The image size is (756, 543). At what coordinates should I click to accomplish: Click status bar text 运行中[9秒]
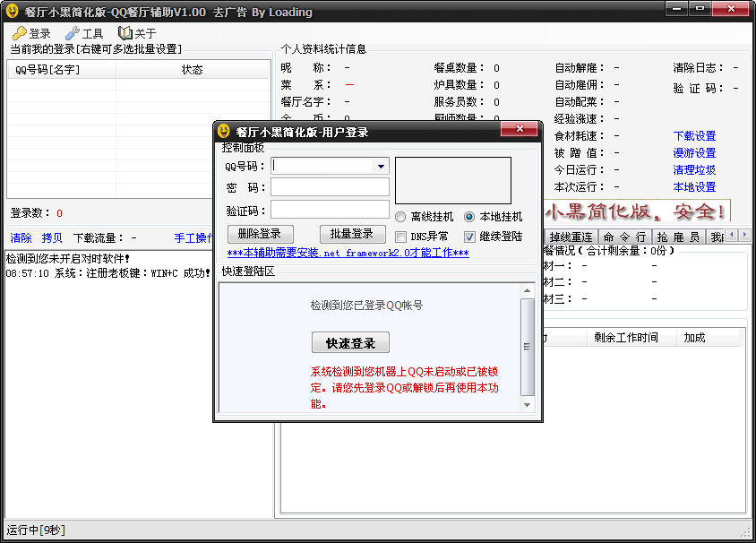(x=36, y=530)
